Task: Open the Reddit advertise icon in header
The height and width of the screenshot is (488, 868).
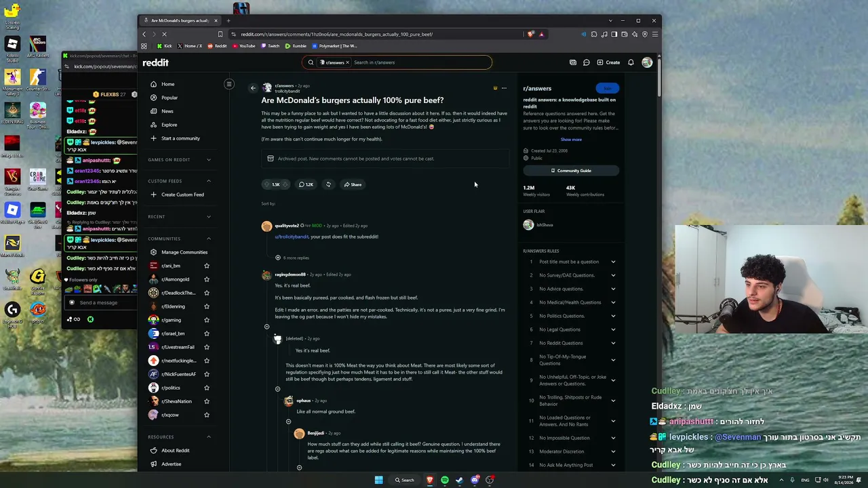Action: pyautogui.click(x=573, y=62)
